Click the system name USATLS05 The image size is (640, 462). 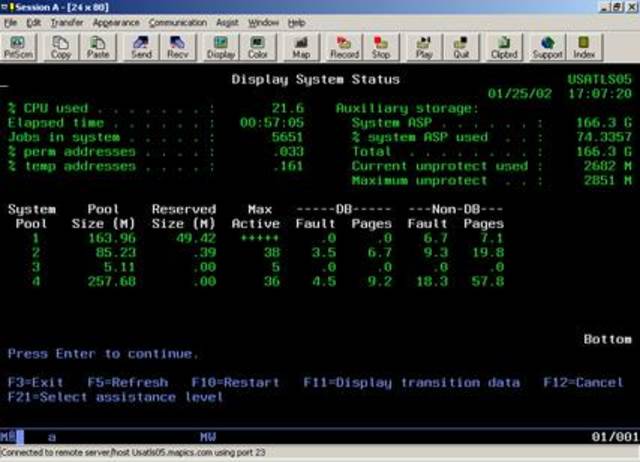(x=600, y=79)
